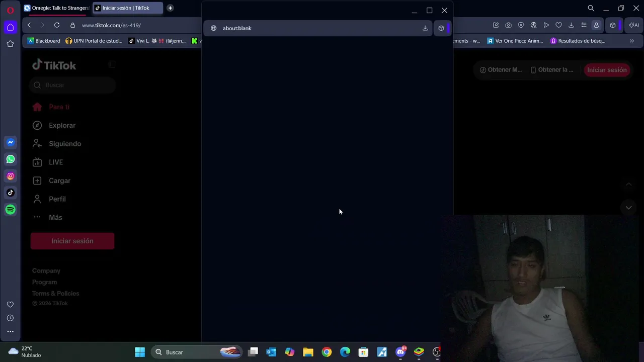The height and width of the screenshot is (362, 644).
Task: Open the Opera snapshot camera tool
Action: tap(508, 25)
